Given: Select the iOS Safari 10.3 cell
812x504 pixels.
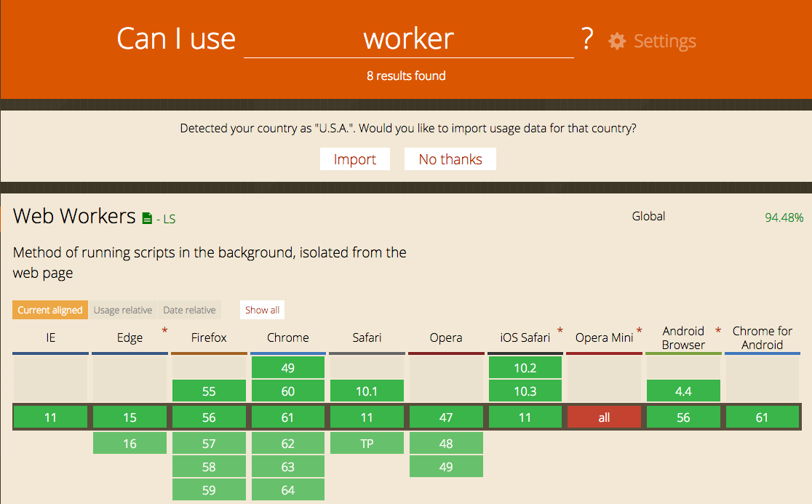Looking at the screenshot, I should pyautogui.click(x=525, y=391).
